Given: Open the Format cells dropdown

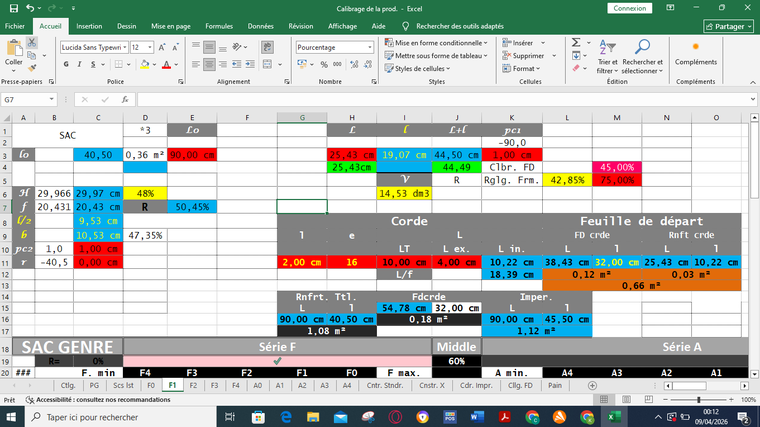Looking at the screenshot, I should pos(522,68).
